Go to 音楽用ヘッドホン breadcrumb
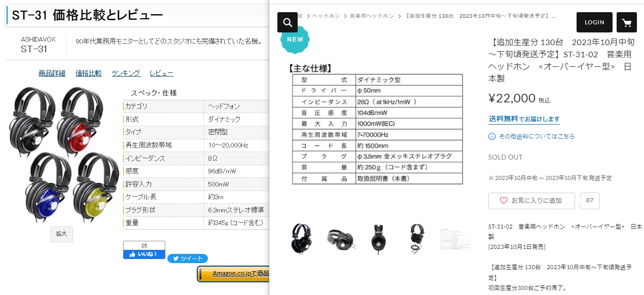 (x=372, y=16)
